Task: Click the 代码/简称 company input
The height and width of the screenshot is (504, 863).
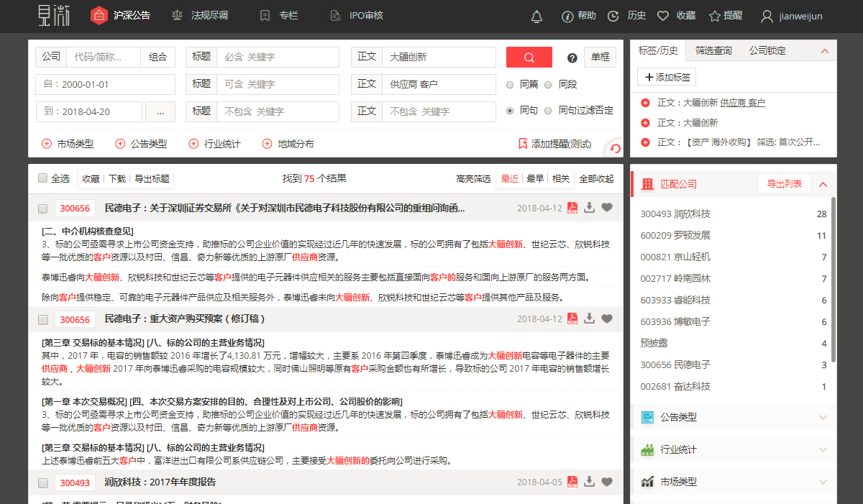Action: coord(104,58)
